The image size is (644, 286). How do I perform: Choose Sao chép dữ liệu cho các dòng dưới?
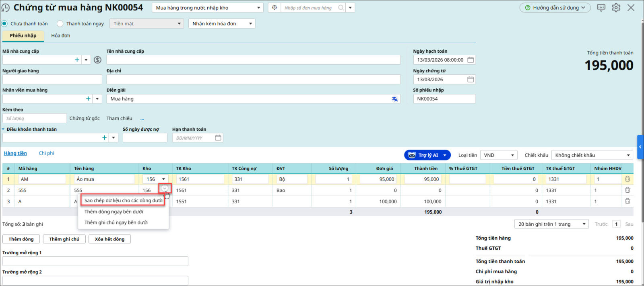pyautogui.click(x=123, y=200)
